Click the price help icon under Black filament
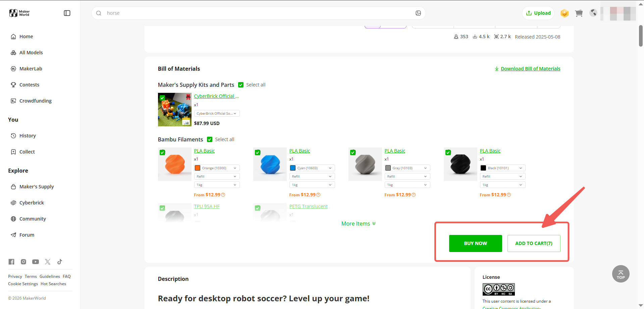Screen dimensions: 644x309 coord(509,195)
